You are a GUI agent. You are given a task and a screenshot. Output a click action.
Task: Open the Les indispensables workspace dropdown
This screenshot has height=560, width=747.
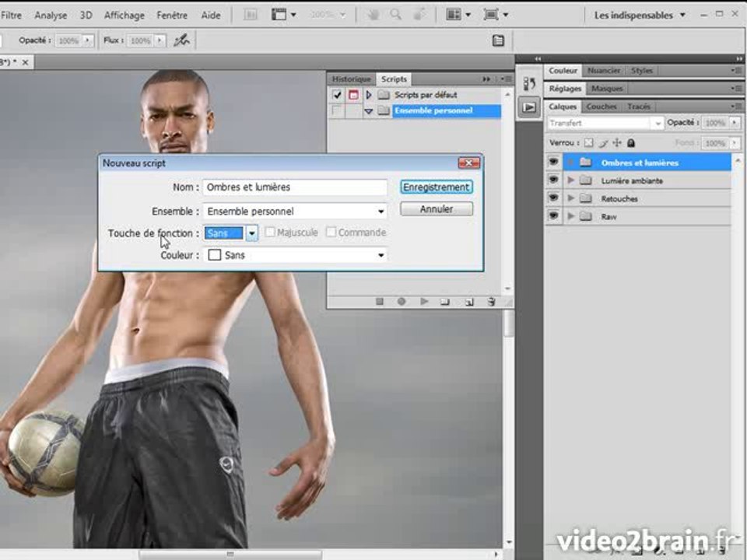[640, 16]
